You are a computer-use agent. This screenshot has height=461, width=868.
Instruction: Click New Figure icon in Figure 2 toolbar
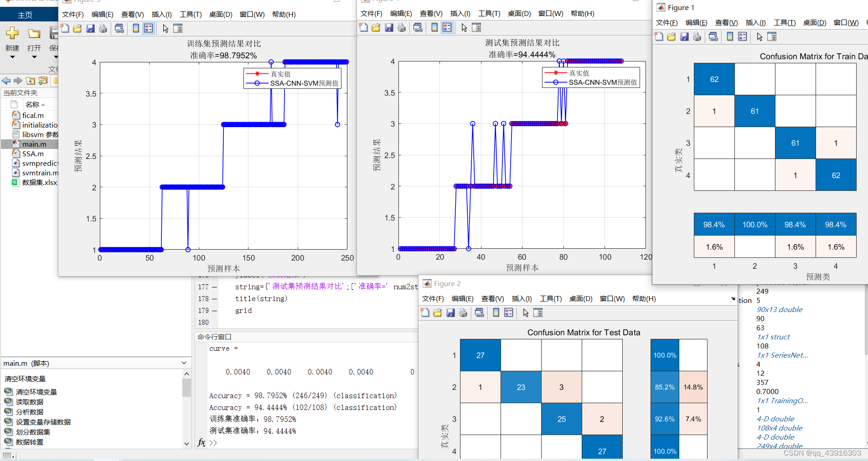tap(425, 312)
